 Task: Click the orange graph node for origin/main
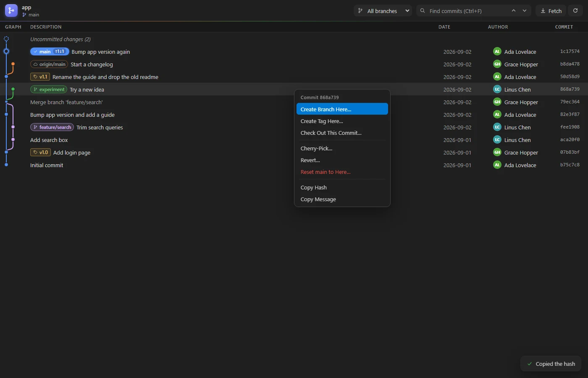(x=13, y=64)
